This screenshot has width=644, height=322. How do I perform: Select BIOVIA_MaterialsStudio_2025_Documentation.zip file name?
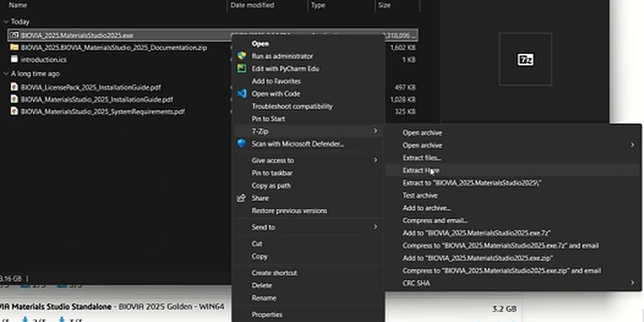pos(114,48)
